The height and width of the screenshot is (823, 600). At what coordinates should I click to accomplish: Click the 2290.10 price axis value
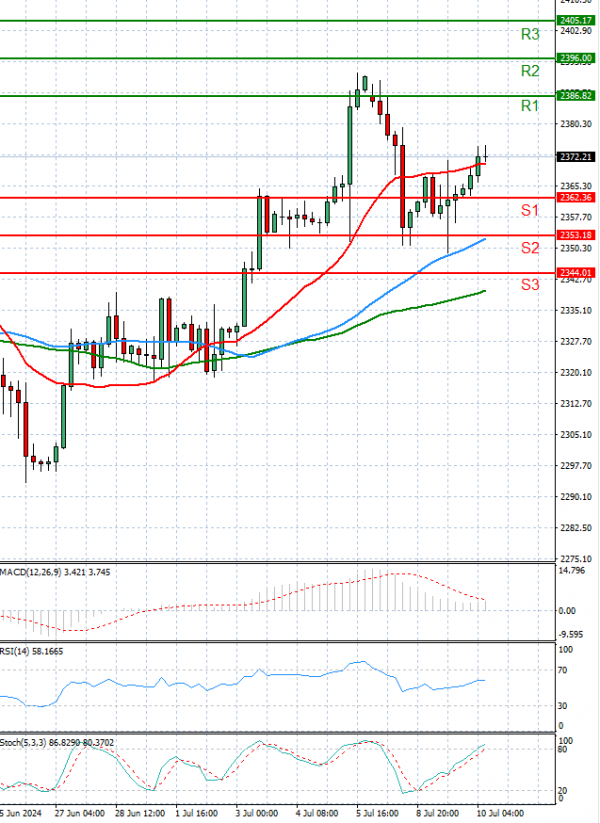pos(576,497)
